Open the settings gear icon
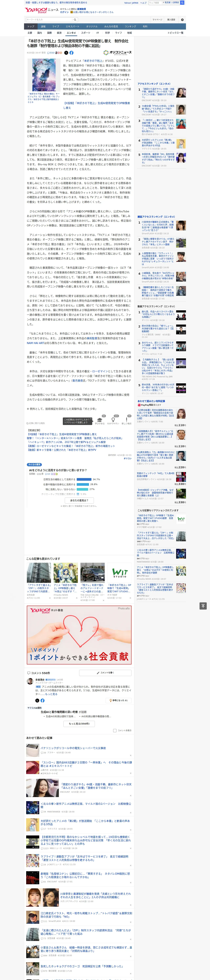The width and height of the screenshot is (210, 980). tap(182, 20)
